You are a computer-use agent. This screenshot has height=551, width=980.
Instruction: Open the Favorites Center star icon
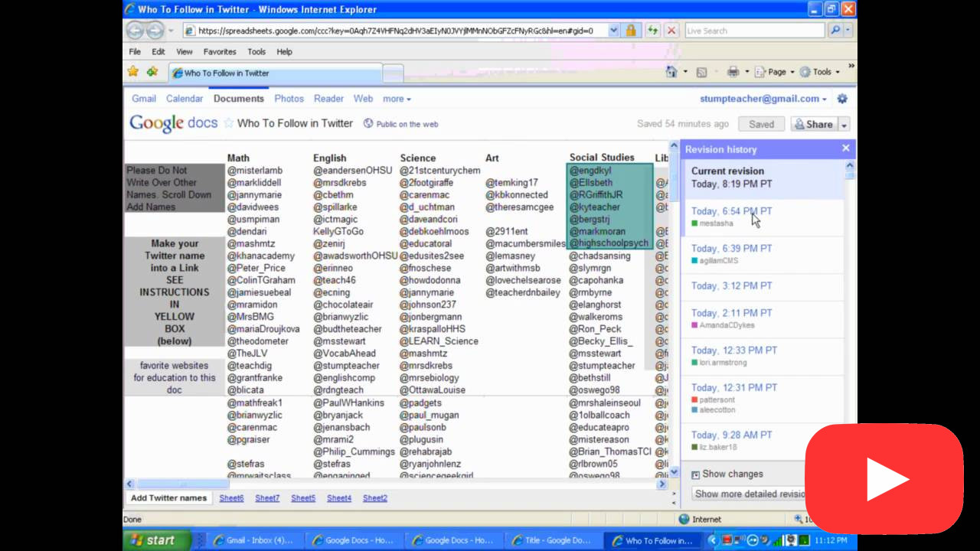(x=133, y=72)
